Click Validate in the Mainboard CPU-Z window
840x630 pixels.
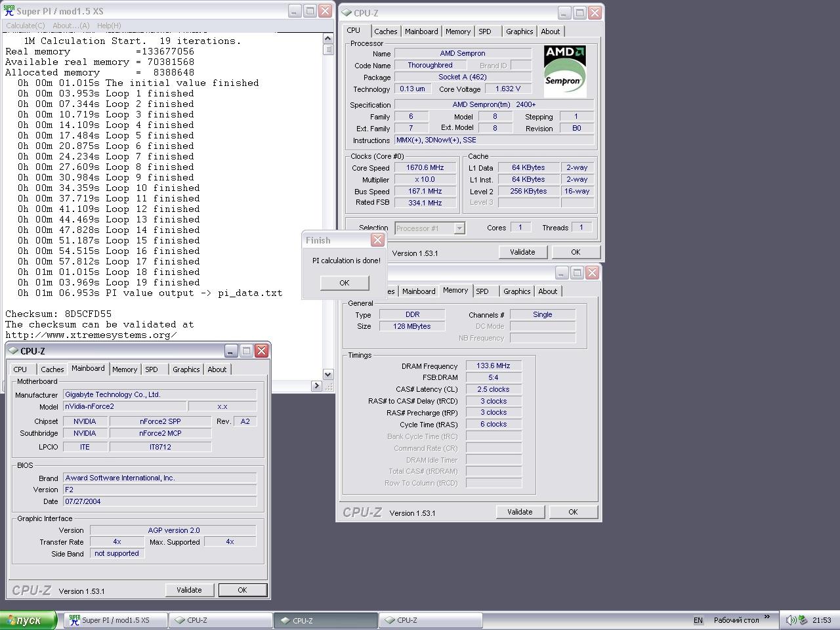tap(189, 590)
